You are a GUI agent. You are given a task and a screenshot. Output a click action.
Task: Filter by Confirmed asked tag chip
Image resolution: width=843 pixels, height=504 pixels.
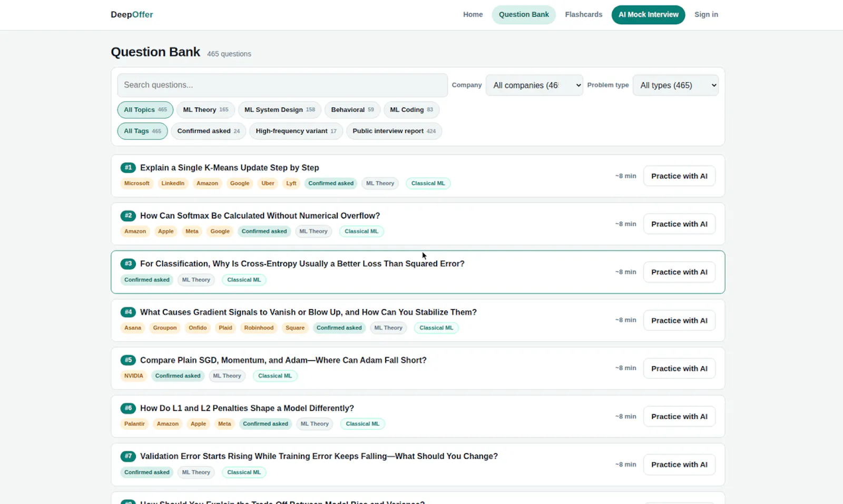209,131
